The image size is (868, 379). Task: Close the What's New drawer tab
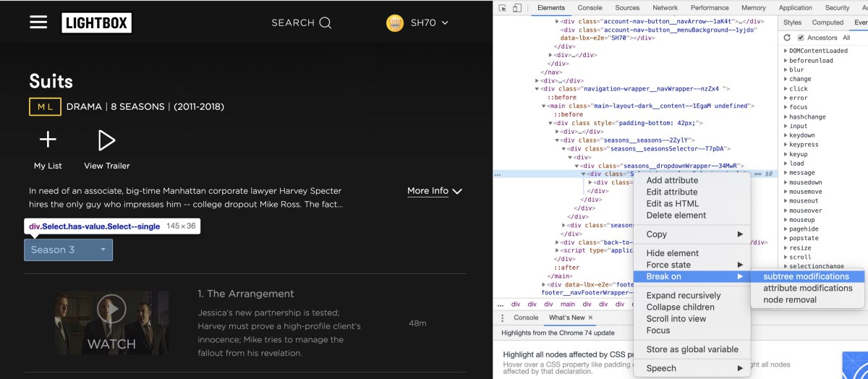[590, 318]
